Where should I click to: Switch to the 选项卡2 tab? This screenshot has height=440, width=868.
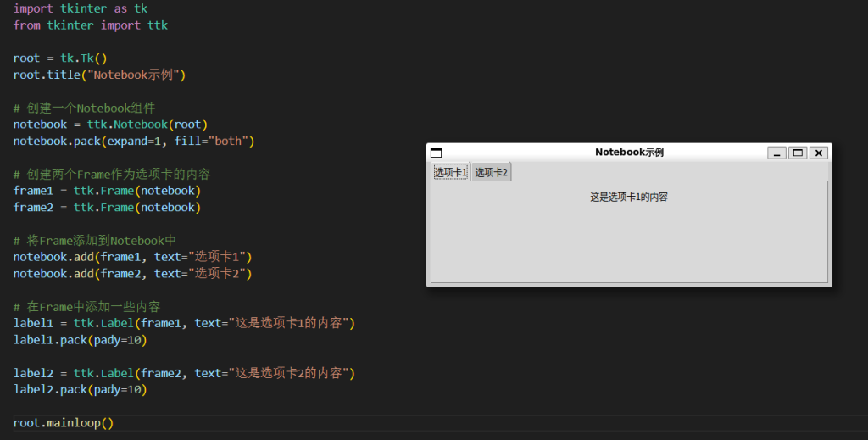tap(491, 172)
